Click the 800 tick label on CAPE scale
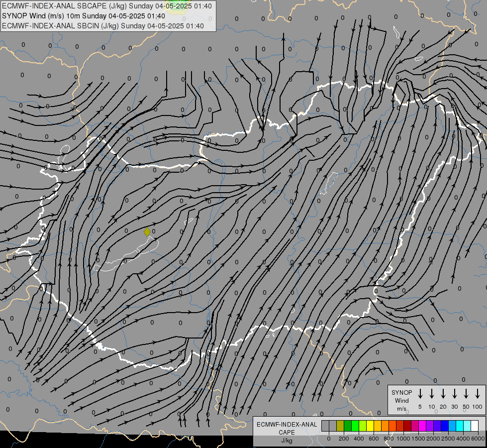The height and width of the screenshot is (448, 487). (x=389, y=439)
